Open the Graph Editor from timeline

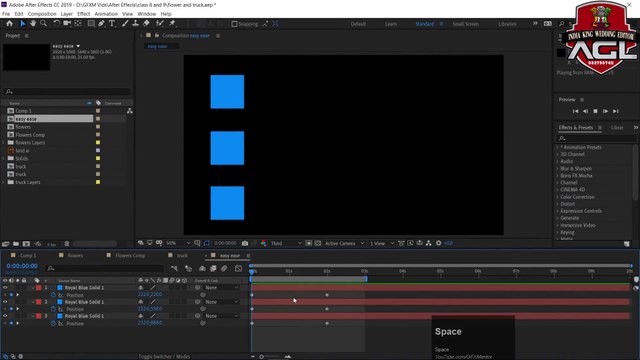pyautogui.click(x=238, y=269)
